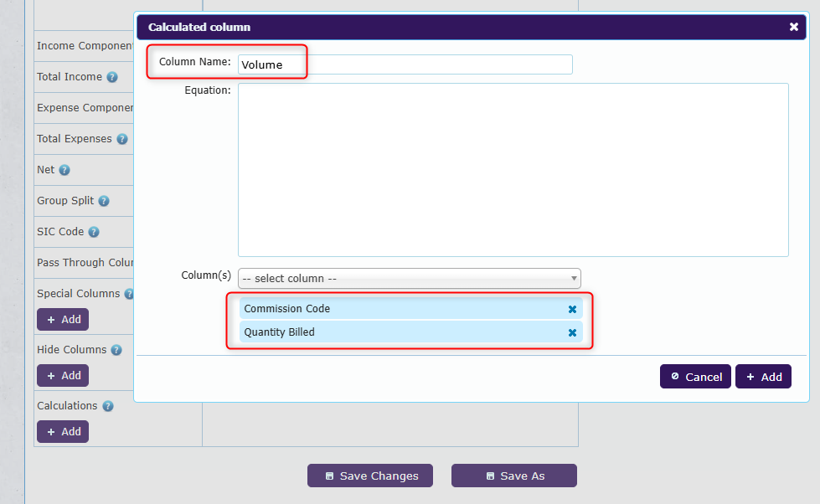
Task: Click the Total Income label
Action: [x=70, y=77]
